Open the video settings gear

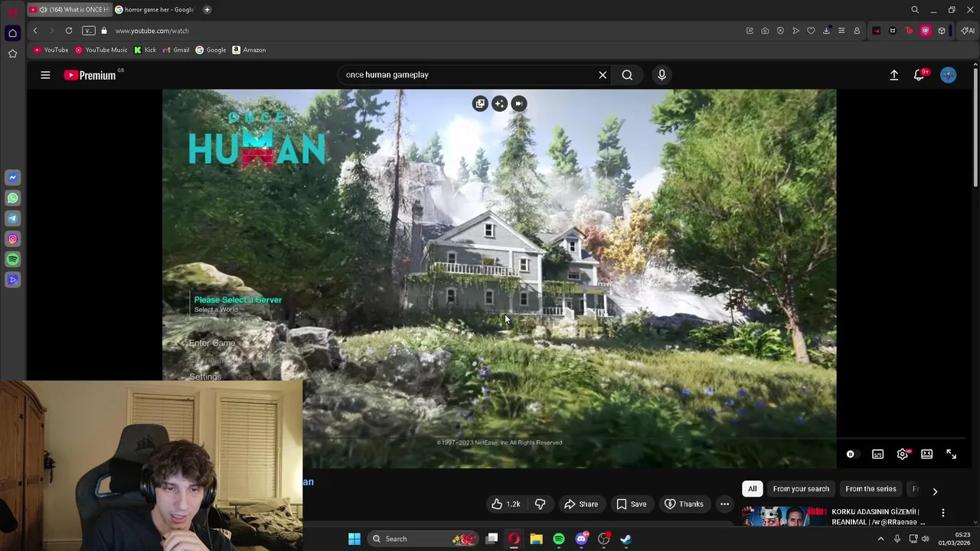tap(903, 455)
